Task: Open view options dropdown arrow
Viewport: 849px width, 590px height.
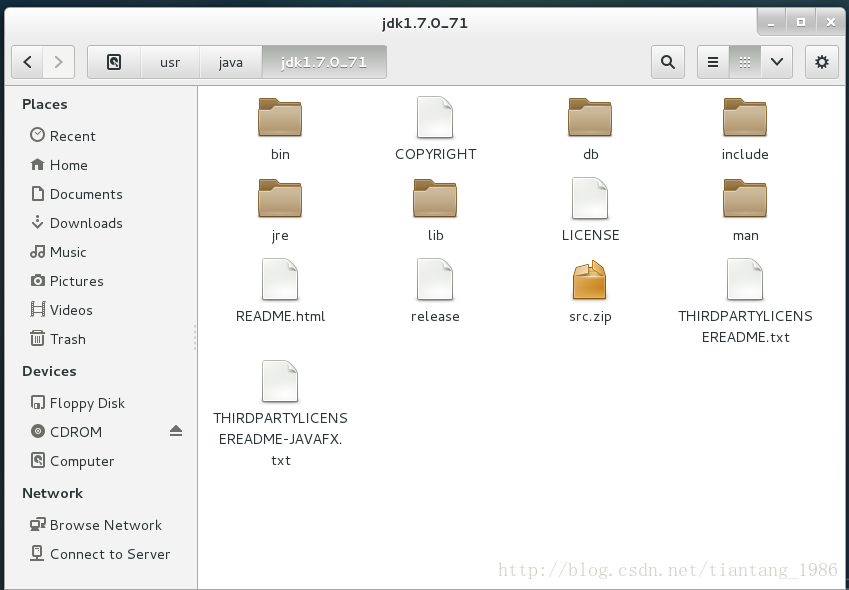Action: [777, 62]
